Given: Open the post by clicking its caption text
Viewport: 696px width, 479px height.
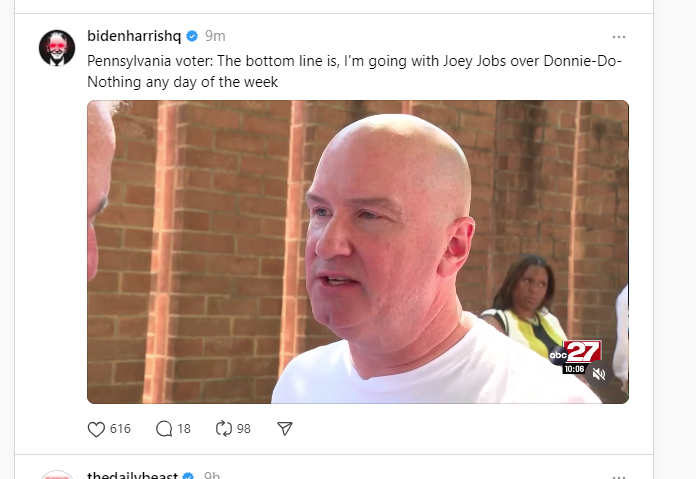Looking at the screenshot, I should [354, 71].
